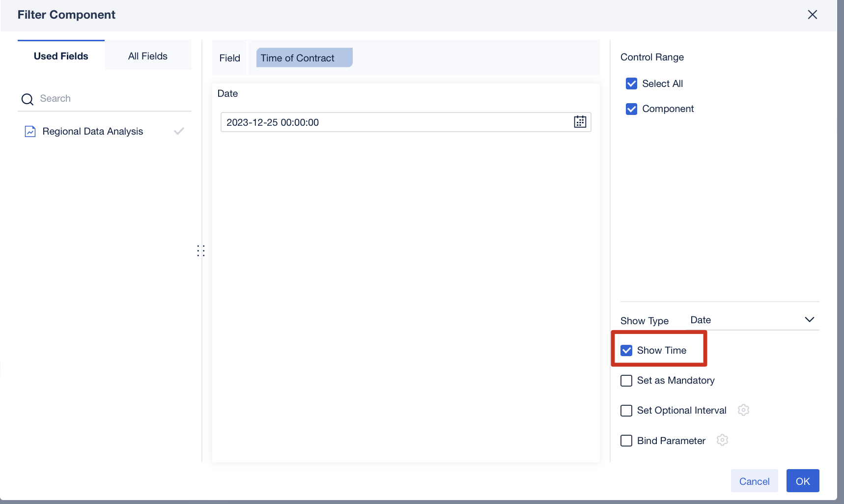Uncheck Select All under Control Range
Screen dimensions: 844x504
[x=631, y=84]
